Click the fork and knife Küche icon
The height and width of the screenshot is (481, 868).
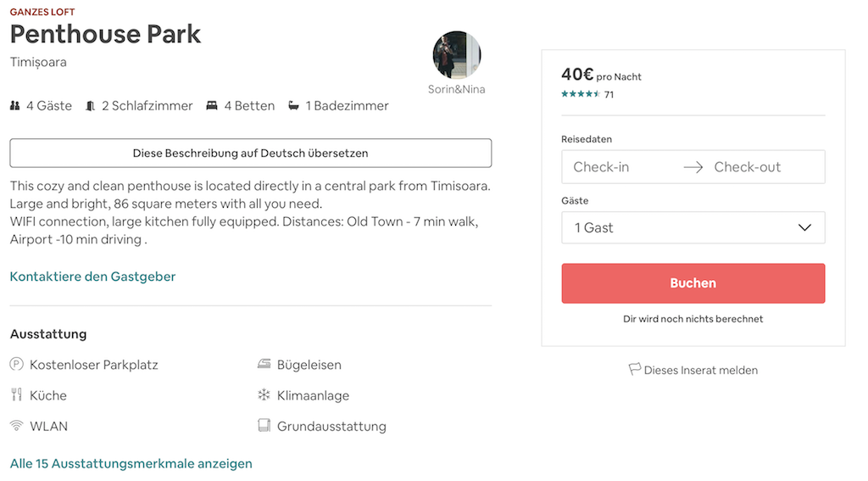(16, 395)
